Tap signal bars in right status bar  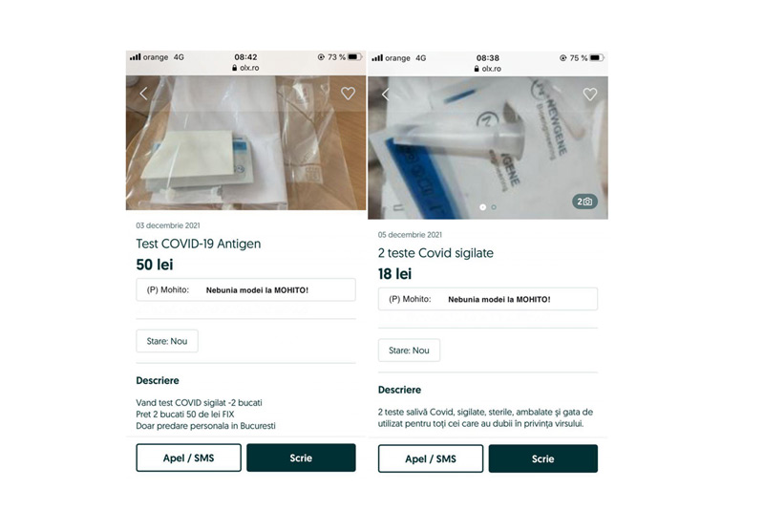[376, 57]
